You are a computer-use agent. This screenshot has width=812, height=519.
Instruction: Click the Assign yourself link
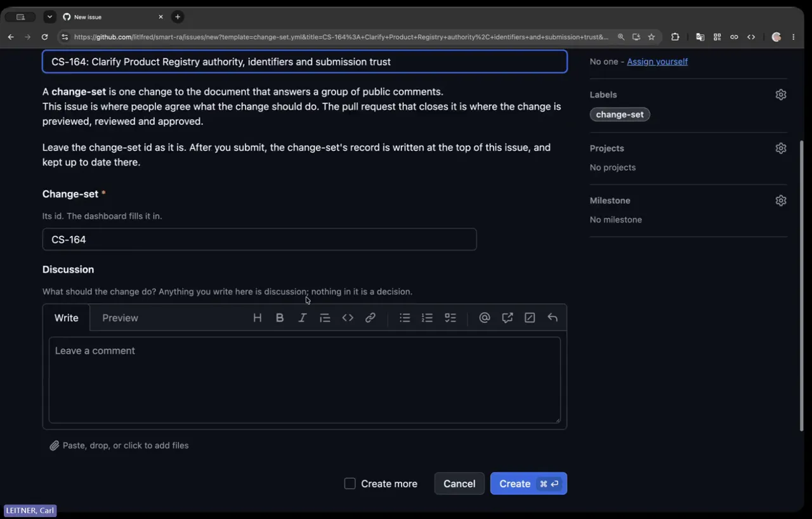(x=657, y=62)
